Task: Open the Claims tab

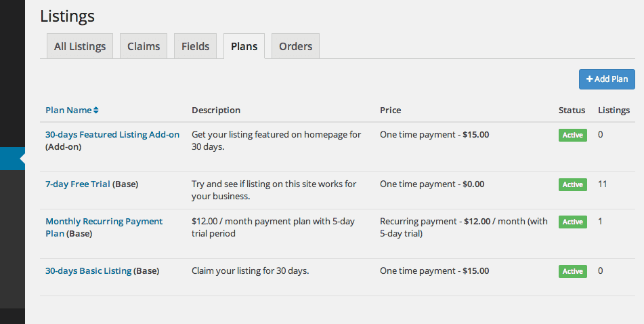Action: tap(144, 47)
